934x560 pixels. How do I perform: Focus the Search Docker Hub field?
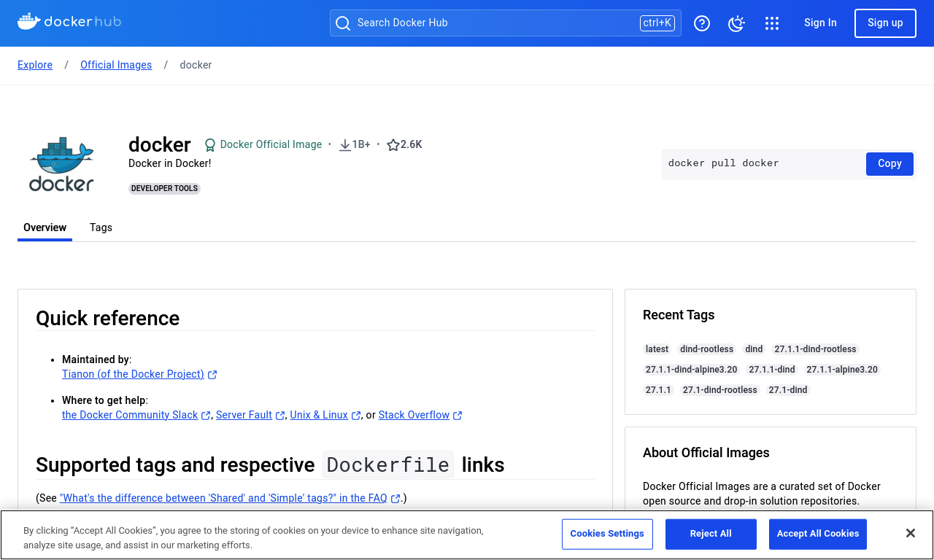505,23
